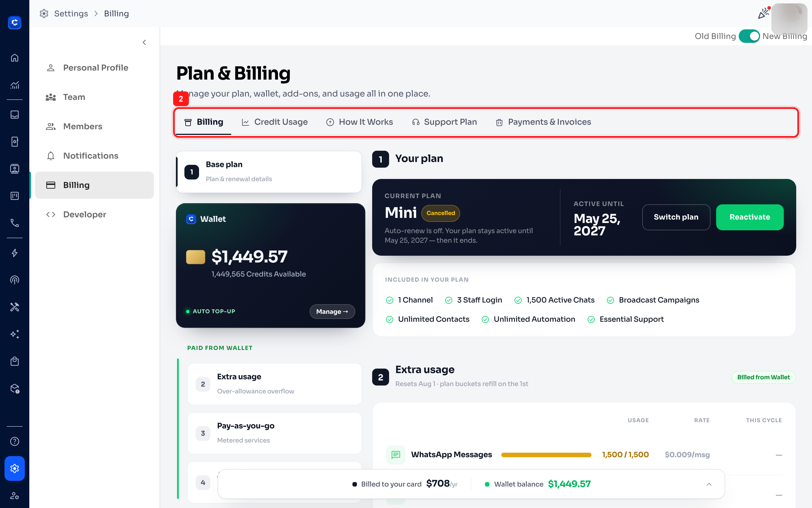Select the Extra usage step card

coord(274,384)
